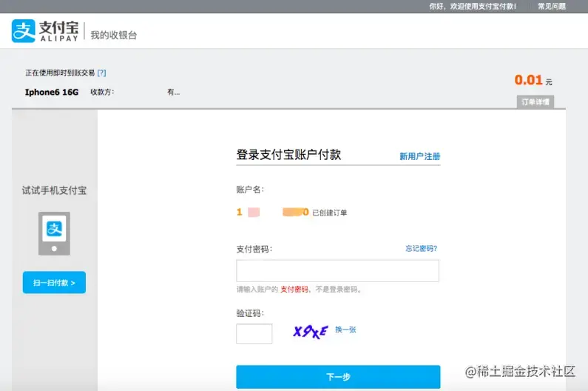Image resolution: width=588 pixels, height=391 pixels.
Task: Click the 忘记密码? link
Action: tap(421, 248)
